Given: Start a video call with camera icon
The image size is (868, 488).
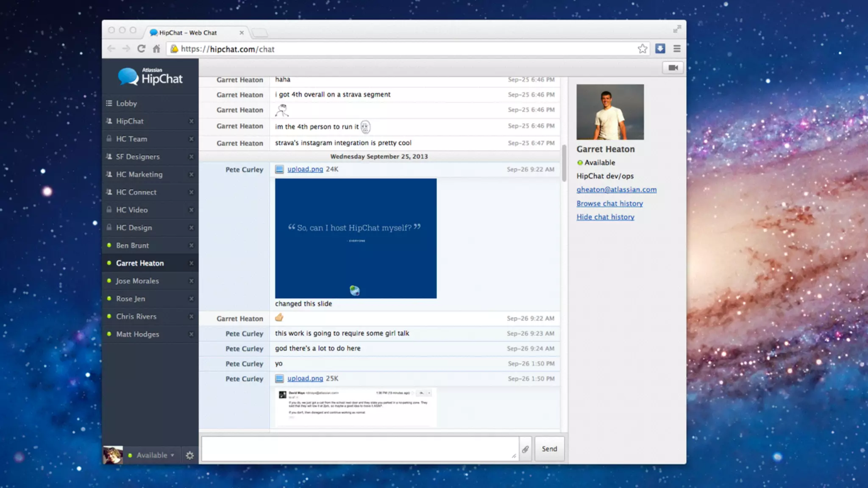Looking at the screenshot, I should pos(673,68).
